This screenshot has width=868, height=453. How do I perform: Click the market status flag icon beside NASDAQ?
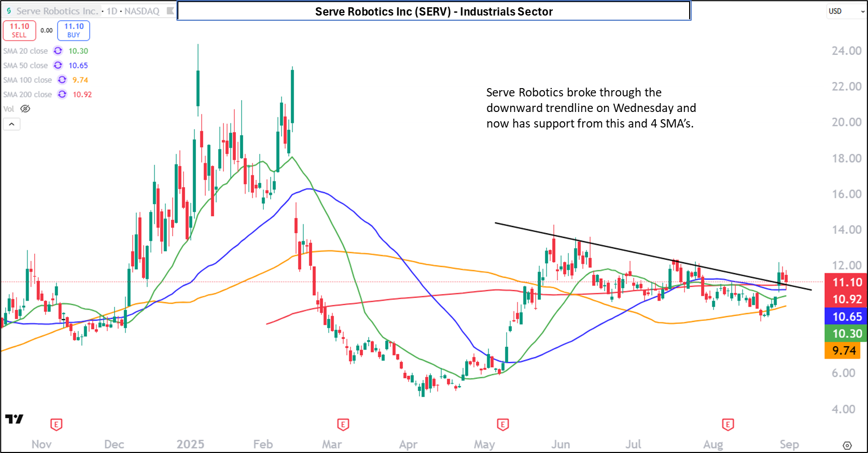click(x=170, y=11)
